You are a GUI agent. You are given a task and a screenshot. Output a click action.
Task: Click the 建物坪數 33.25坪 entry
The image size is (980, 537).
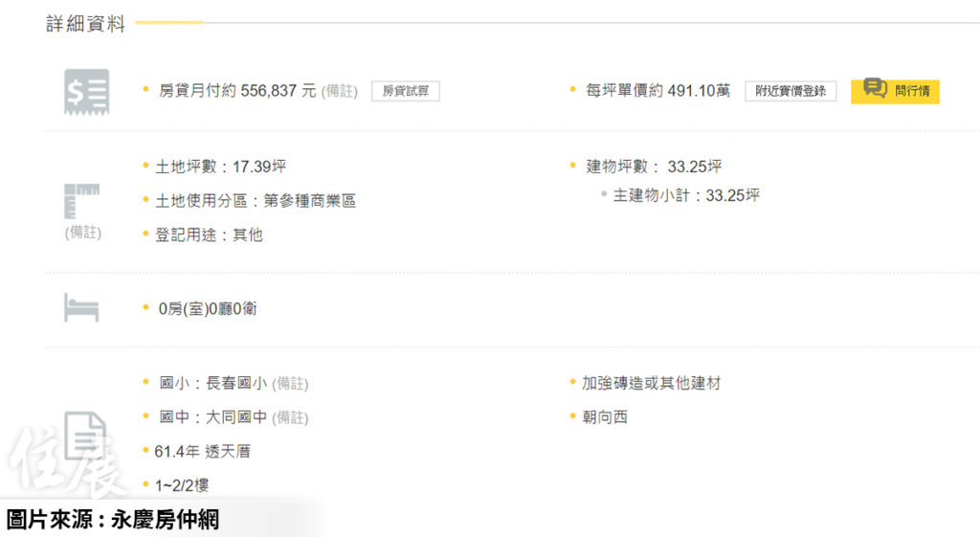pos(654,167)
